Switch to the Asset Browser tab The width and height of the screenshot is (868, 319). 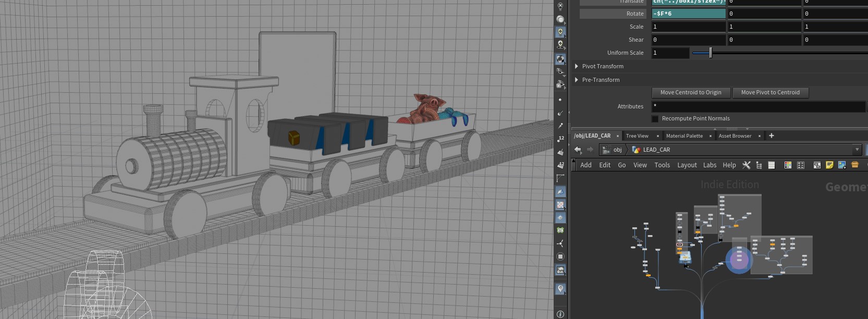(x=735, y=136)
